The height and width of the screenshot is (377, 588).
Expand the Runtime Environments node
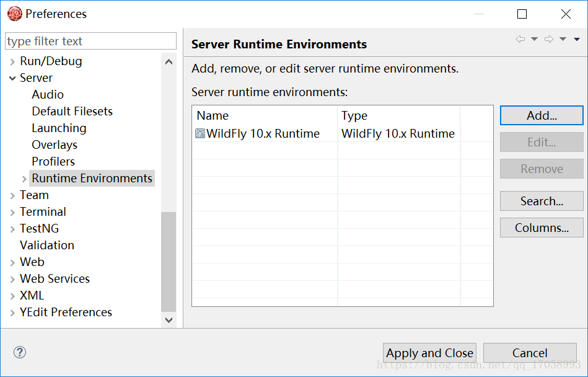(24, 179)
